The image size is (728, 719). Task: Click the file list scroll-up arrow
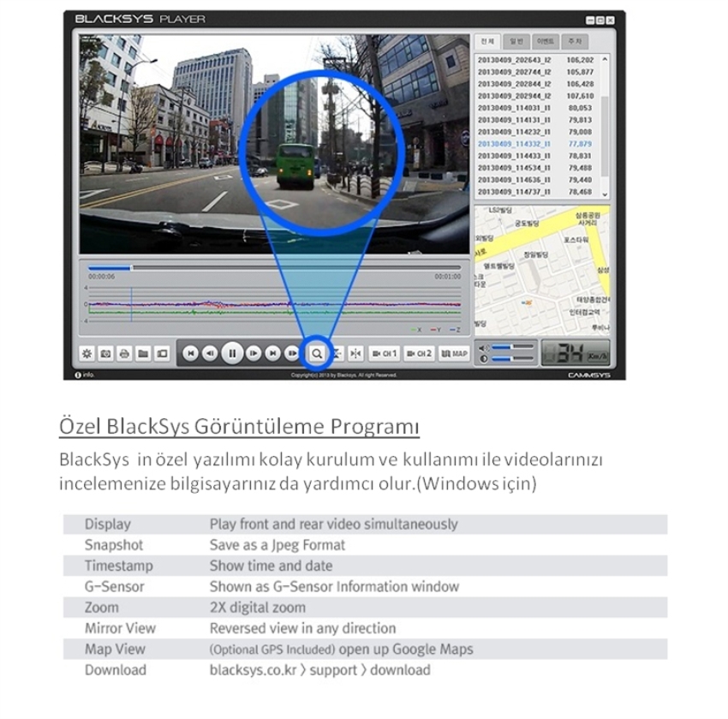click(x=605, y=59)
